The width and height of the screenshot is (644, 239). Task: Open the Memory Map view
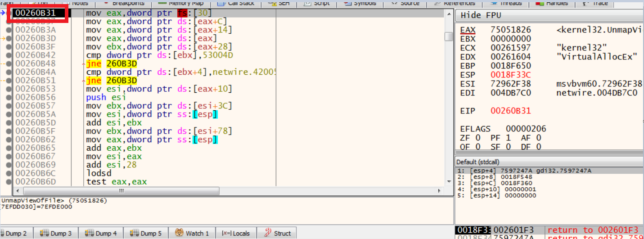pyautogui.click(x=180, y=3)
